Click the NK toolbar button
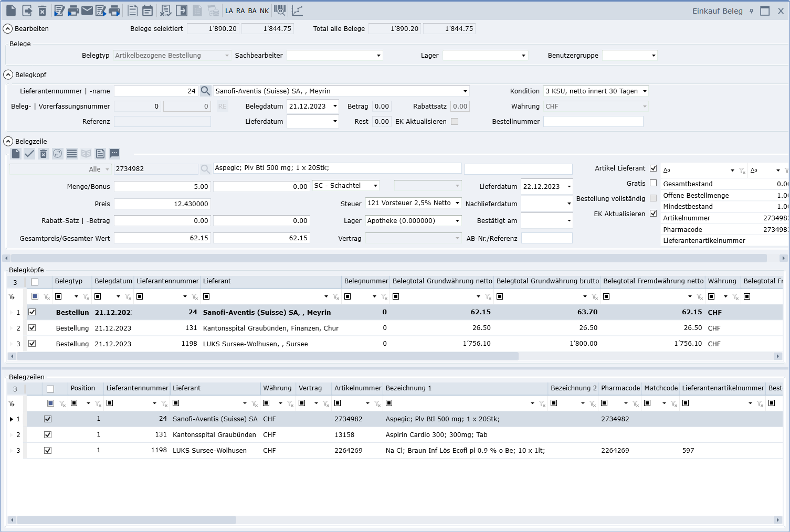This screenshot has width=790, height=532. 264,11
